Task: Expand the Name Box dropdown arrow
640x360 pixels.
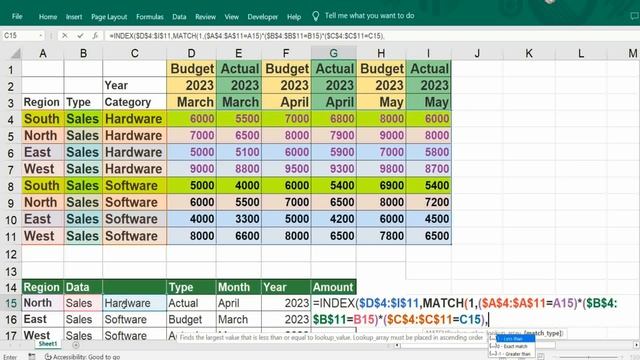Action: (x=40, y=36)
